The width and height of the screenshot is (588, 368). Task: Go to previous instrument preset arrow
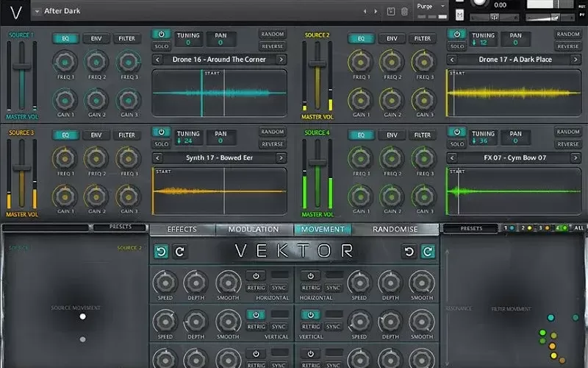(x=365, y=12)
